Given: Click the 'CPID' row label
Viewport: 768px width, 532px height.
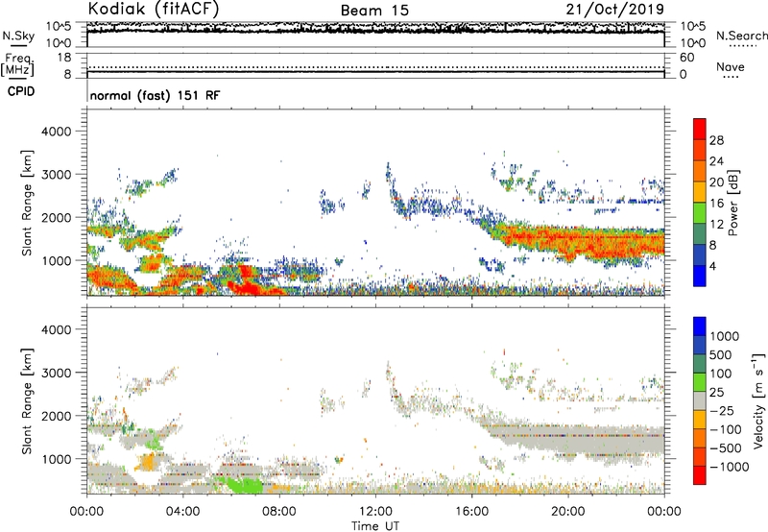Looking at the screenshot, I should click(x=21, y=91).
